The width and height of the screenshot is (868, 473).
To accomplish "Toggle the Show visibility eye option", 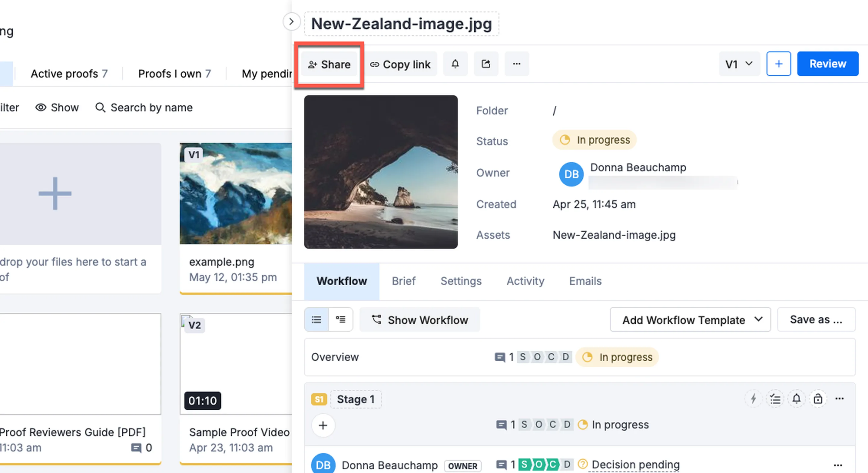I will 57,108.
